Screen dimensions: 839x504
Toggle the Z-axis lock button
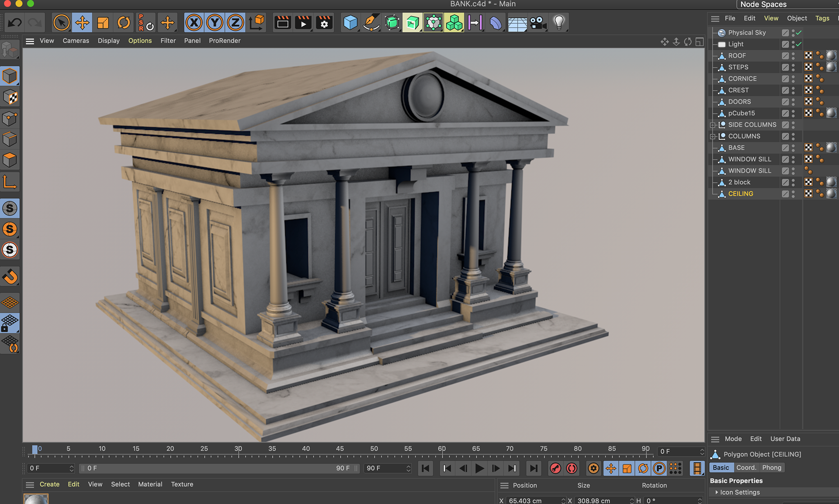[x=235, y=23]
